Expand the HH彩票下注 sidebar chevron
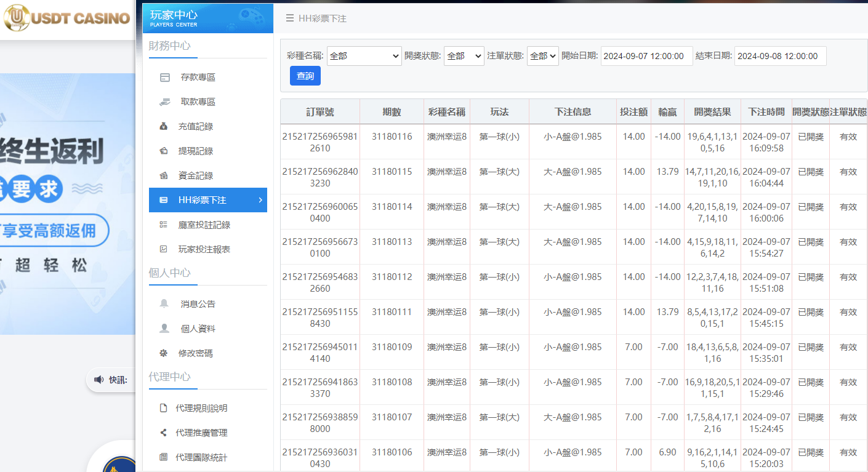Image resolution: width=868 pixels, height=472 pixels. point(260,200)
